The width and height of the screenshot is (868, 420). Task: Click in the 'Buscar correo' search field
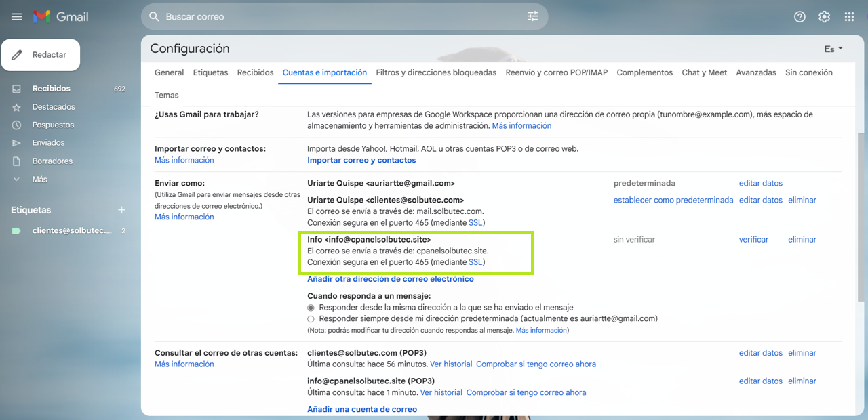click(339, 16)
